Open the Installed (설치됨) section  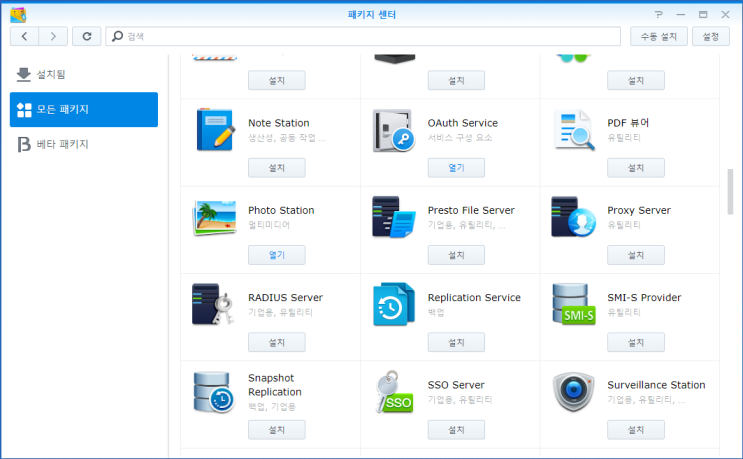84,74
